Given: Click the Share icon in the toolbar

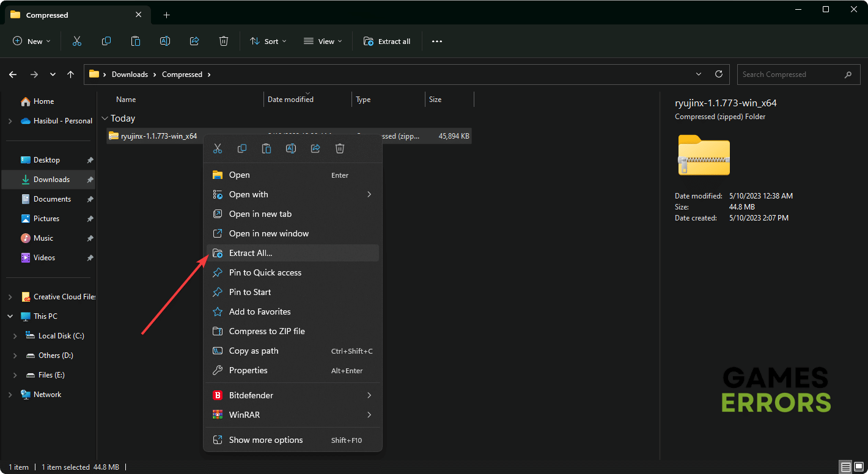Looking at the screenshot, I should click(x=194, y=41).
